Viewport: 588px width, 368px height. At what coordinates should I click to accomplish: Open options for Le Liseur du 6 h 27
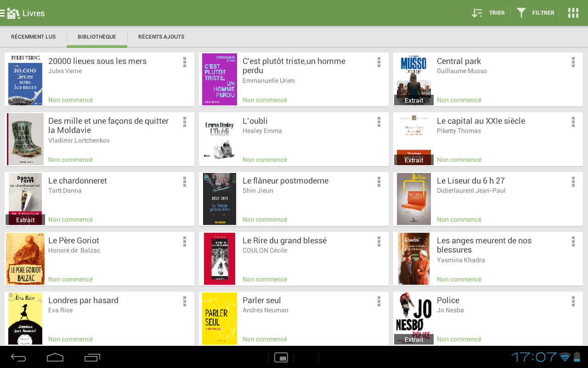573,182
